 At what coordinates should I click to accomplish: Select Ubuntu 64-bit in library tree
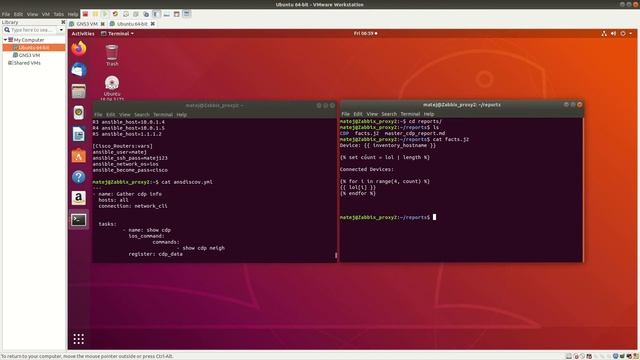34,48
